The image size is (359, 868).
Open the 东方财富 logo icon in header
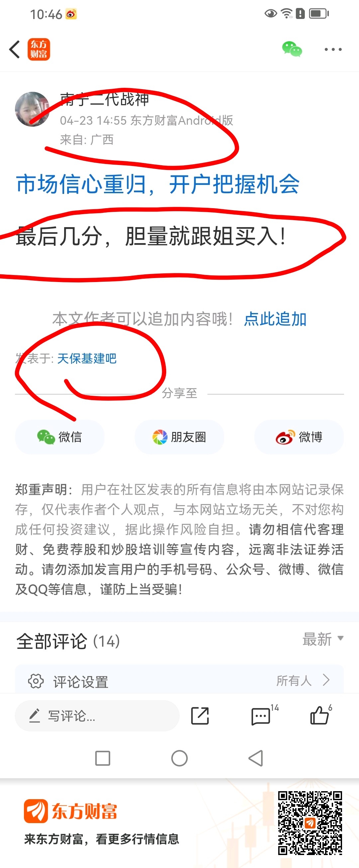coord(39,49)
